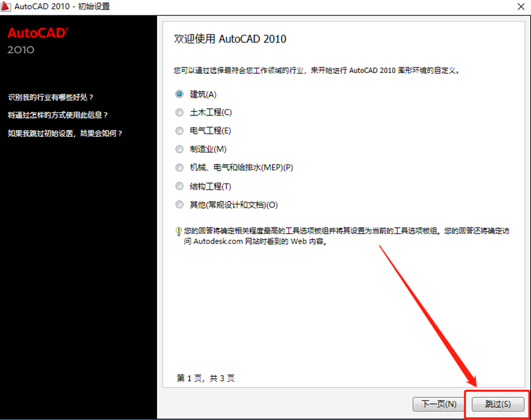Open 识别我的行业有哪些好处 help link
Viewport: 531px width, 420px height.
click(x=49, y=97)
